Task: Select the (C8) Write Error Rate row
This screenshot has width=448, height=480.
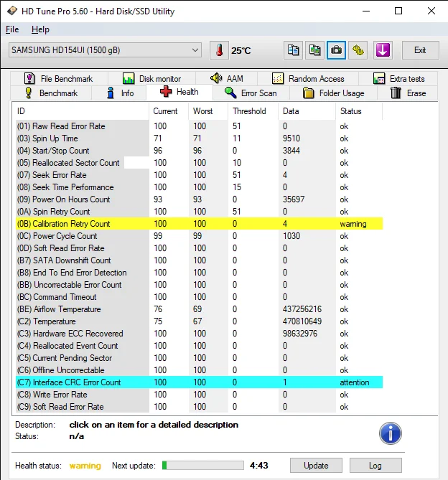Action: coord(199,395)
